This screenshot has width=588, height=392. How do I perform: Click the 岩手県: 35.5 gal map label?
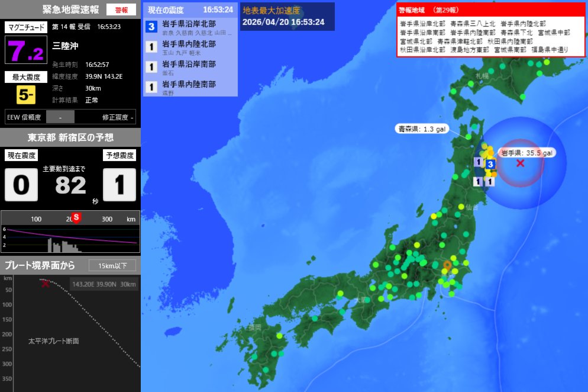click(527, 152)
